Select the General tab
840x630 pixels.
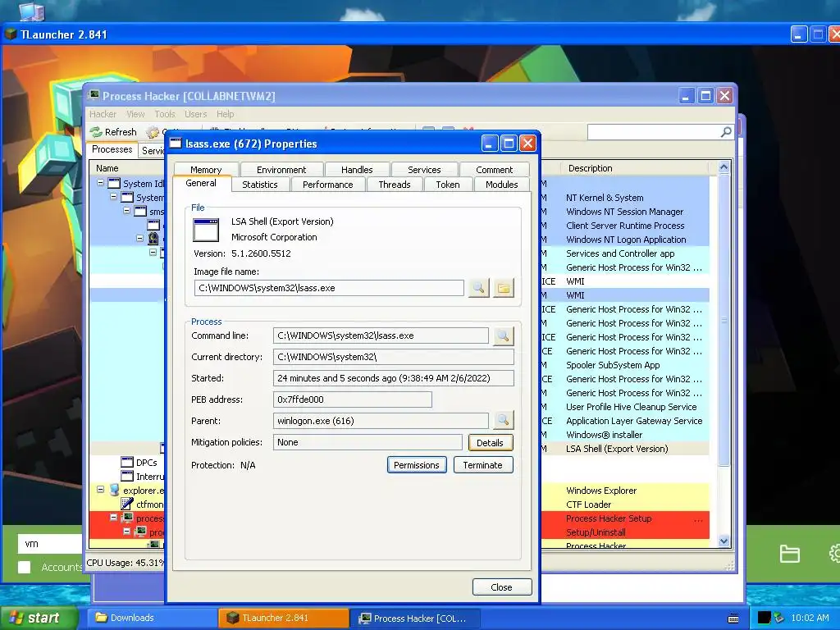click(x=202, y=183)
